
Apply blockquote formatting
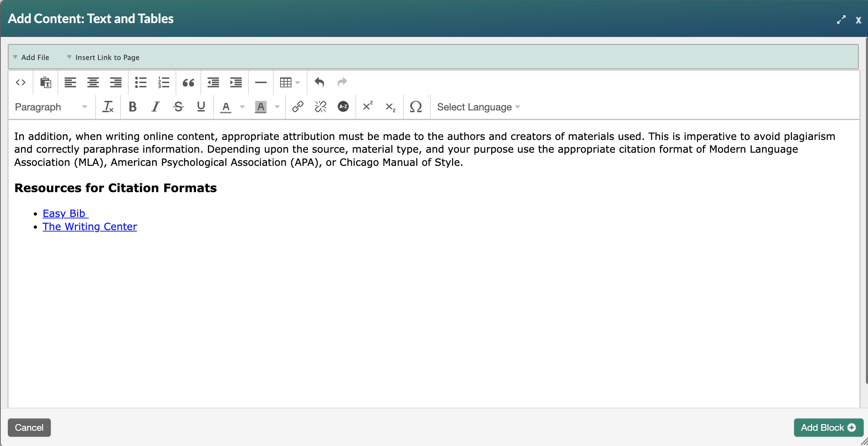[188, 83]
